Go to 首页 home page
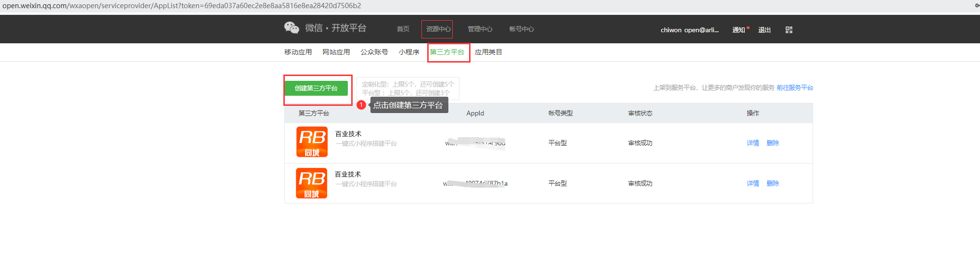The image size is (980, 280). coord(403,29)
